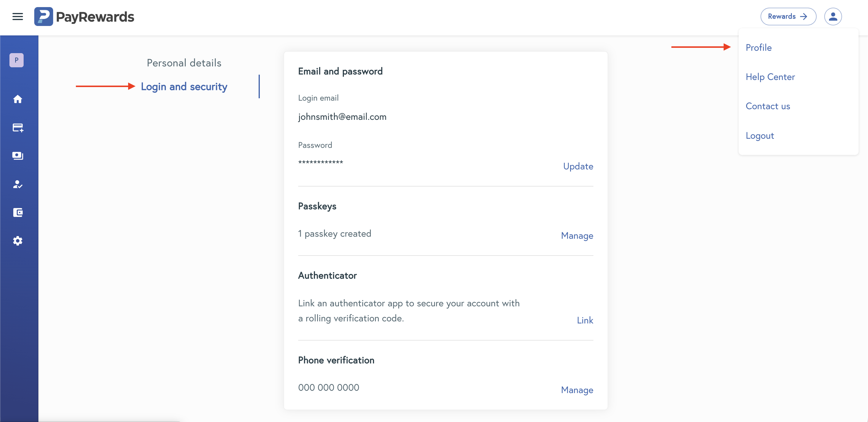Open Help Center from menu
Viewport: 868px width, 422px height.
pyautogui.click(x=770, y=77)
